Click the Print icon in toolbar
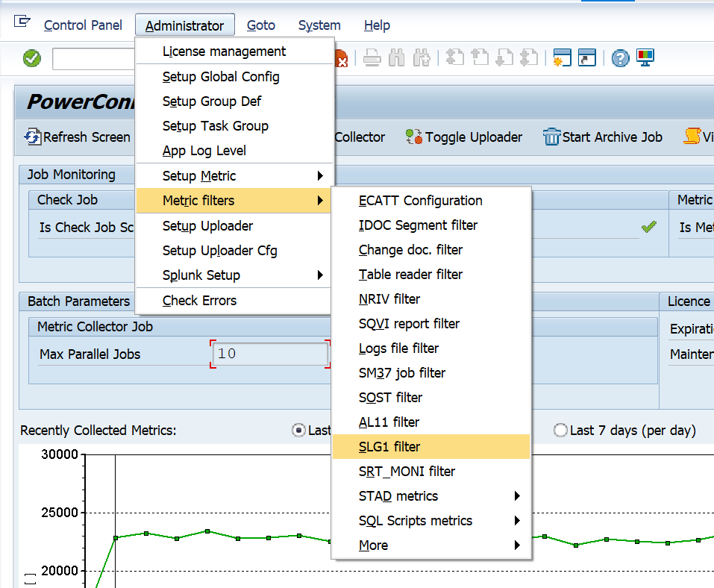This screenshot has width=714, height=588. coord(372,58)
